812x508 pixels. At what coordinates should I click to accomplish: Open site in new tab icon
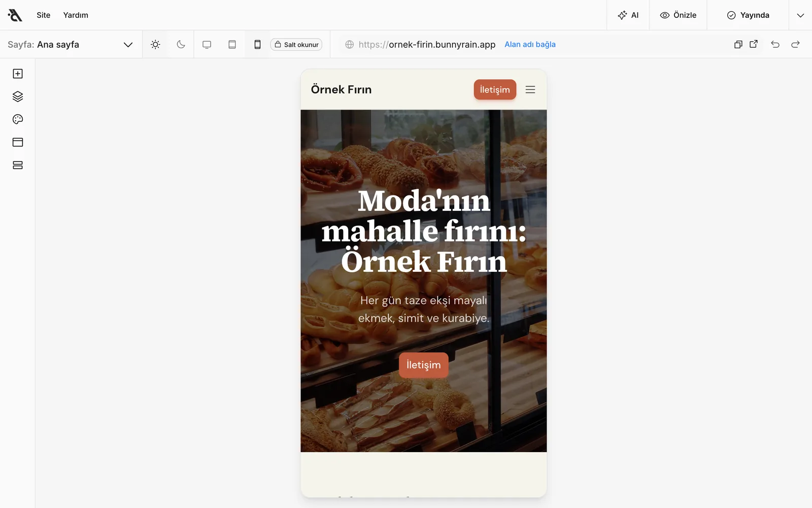(x=754, y=44)
